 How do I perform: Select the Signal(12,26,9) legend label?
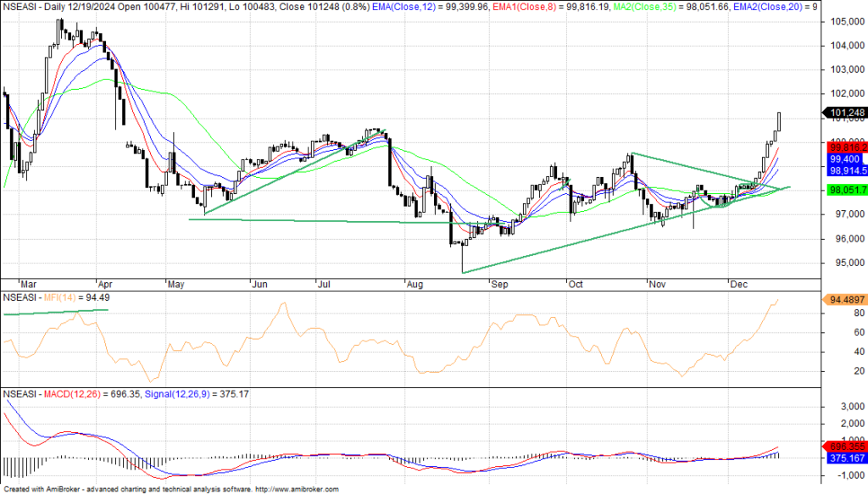[175, 394]
